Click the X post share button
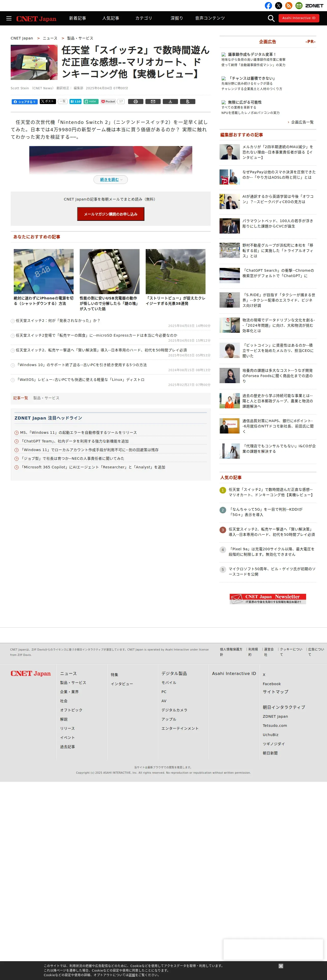Image resolution: width=327 pixels, height=980 pixels. (48, 102)
